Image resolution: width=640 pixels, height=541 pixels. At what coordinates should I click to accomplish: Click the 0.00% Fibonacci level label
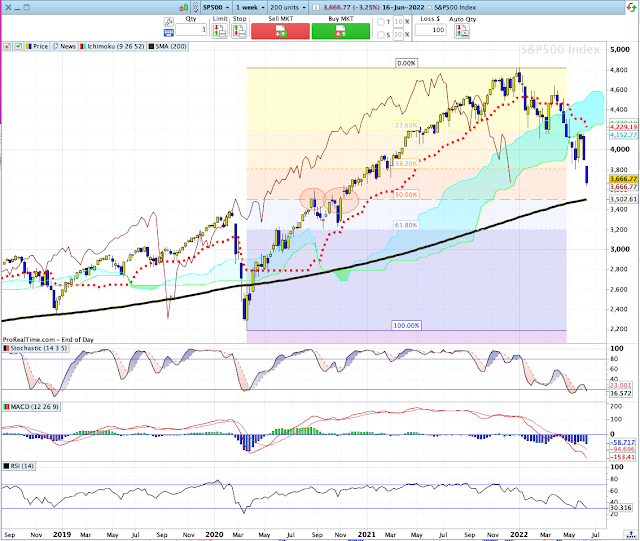(406, 63)
